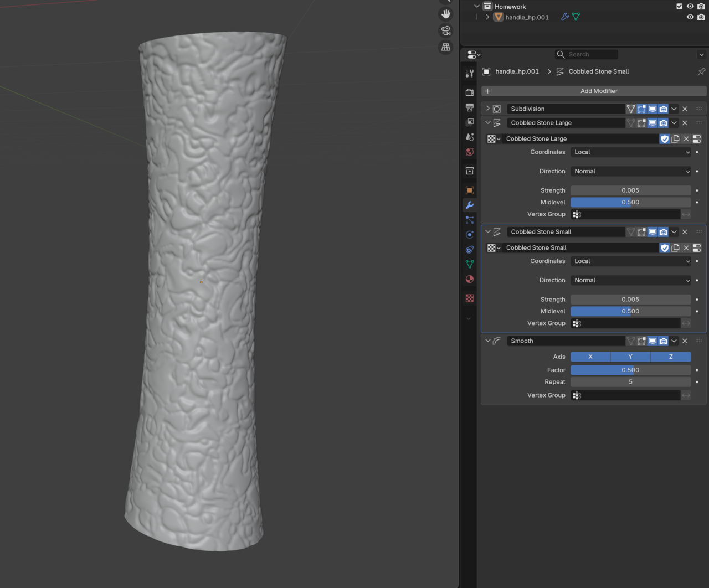Image resolution: width=709 pixels, height=588 pixels.
Task: Open the Texture properties tab
Action: point(470,298)
